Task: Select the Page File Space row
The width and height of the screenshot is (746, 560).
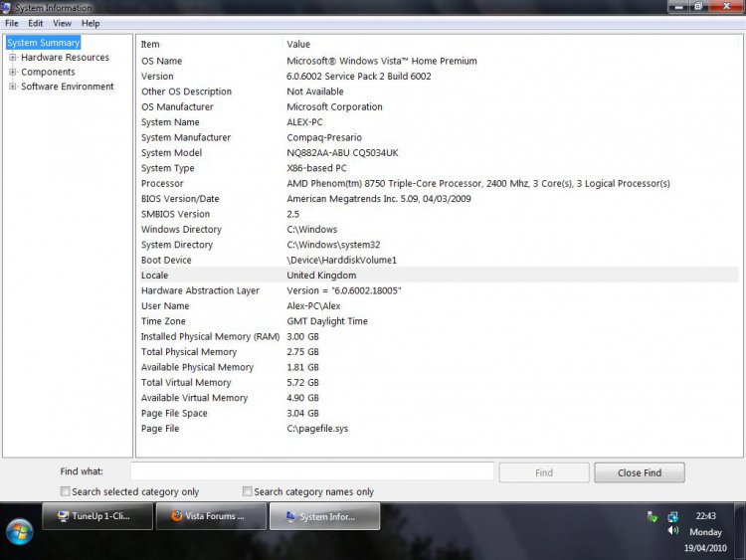Action: pyautogui.click(x=439, y=413)
